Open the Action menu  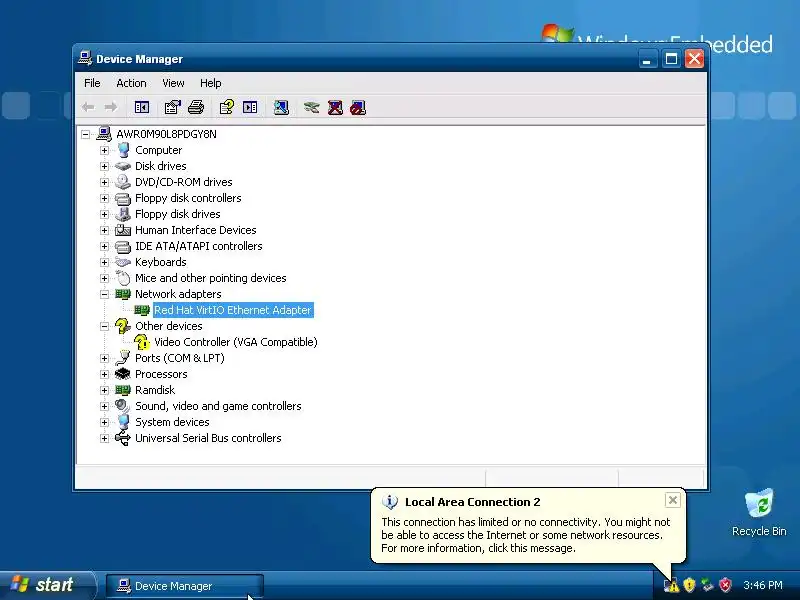pyautogui.click(x=131, y=83)
